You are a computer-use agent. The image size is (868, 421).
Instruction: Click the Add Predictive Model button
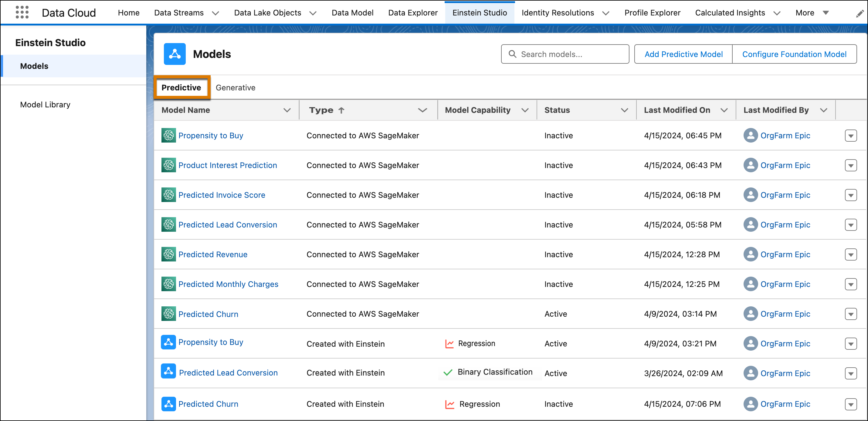[x=683, y=54]
